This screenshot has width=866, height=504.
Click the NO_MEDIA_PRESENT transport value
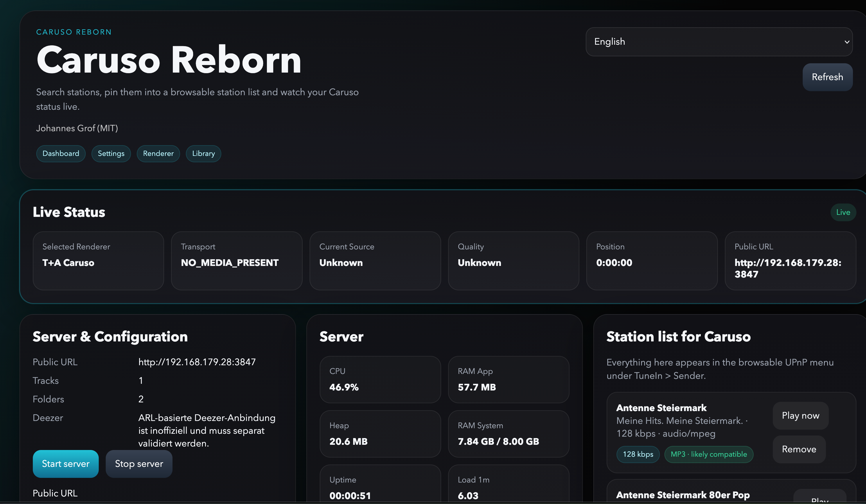229,263
